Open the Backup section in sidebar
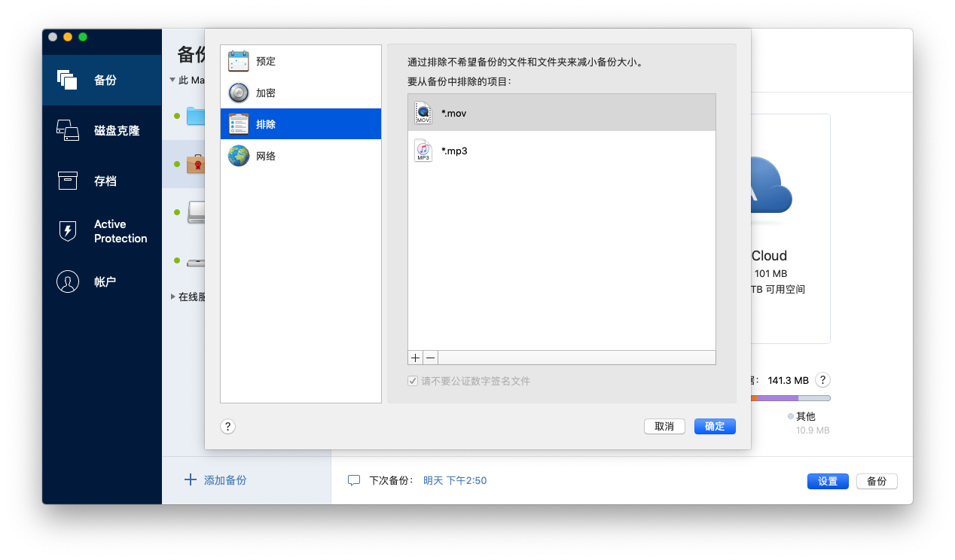 pos(102,80)
